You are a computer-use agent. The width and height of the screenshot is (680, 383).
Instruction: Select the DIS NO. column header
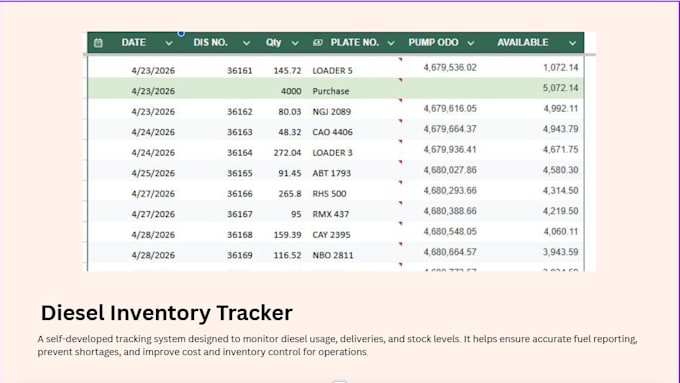(x=210, y=43)
